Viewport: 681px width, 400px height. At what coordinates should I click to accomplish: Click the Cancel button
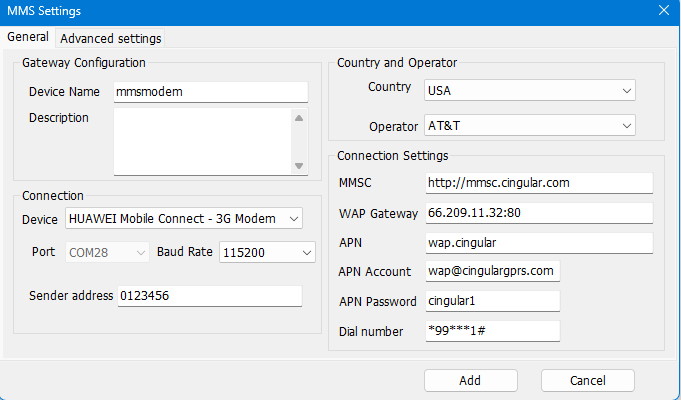587,380
